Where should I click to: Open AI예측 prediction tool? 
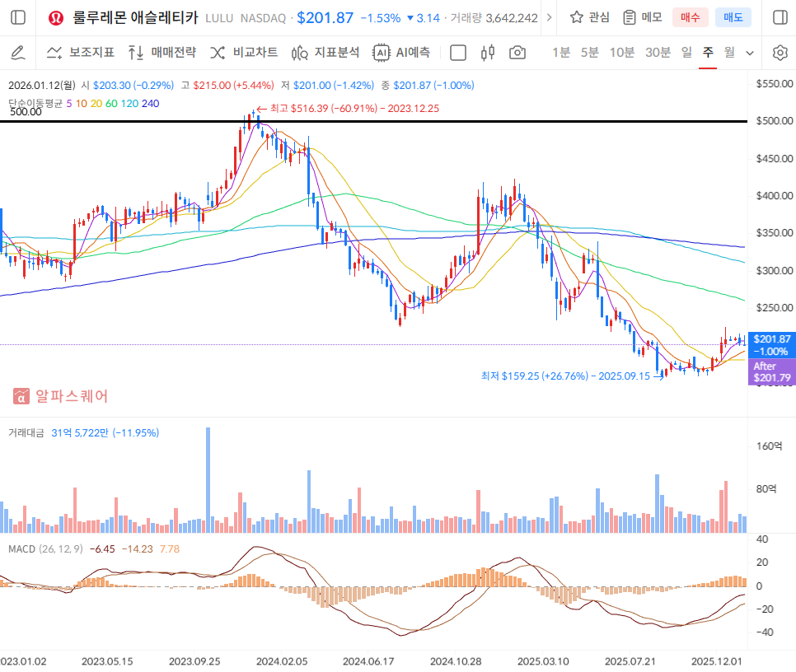coord(401,53)
